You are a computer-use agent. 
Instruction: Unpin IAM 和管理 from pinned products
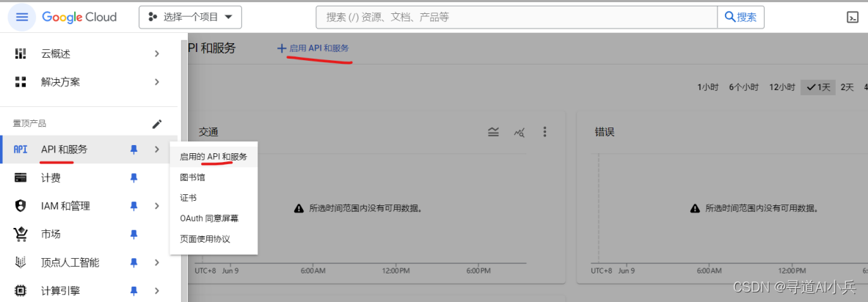pyautogui.click(x=134, y=206)
